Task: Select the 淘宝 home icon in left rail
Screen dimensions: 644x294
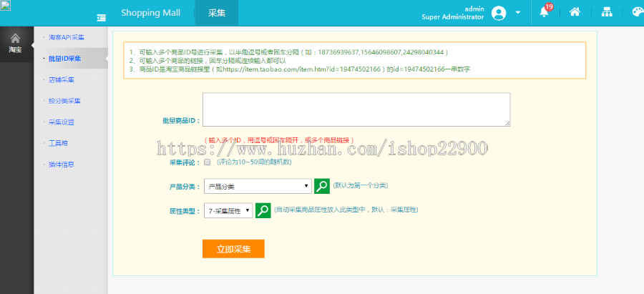Action: [x=15, y=44]
